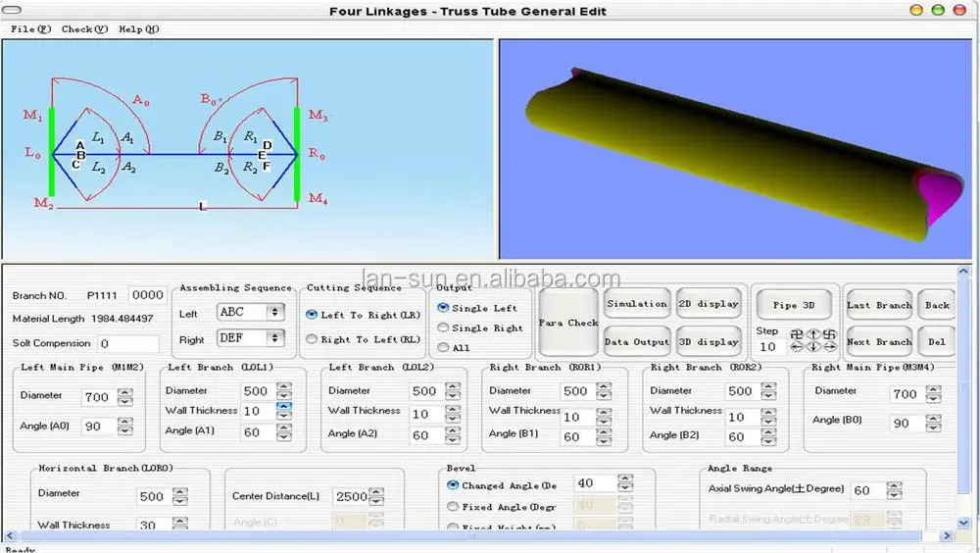980x553 pixels.
Task: Open the Left assembling sequence ABC dropdown
Action: (x=274, y=312)
